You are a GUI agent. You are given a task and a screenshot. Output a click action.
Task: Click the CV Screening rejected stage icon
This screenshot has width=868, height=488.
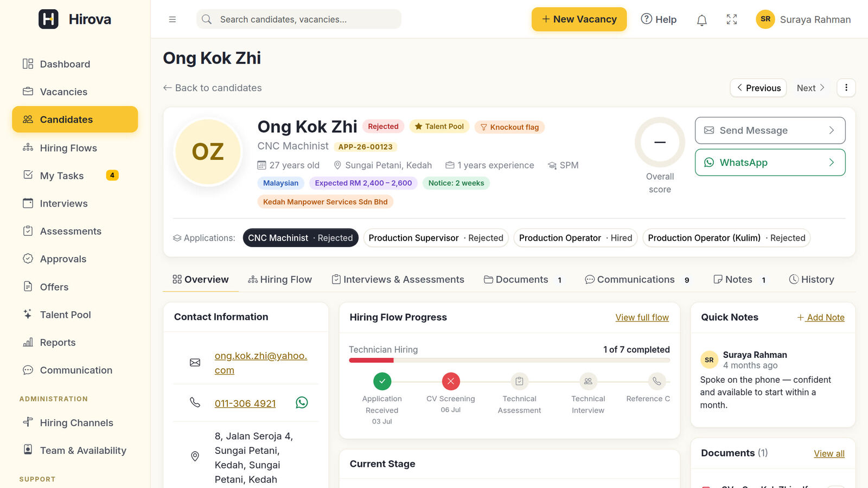click(451, 381)
